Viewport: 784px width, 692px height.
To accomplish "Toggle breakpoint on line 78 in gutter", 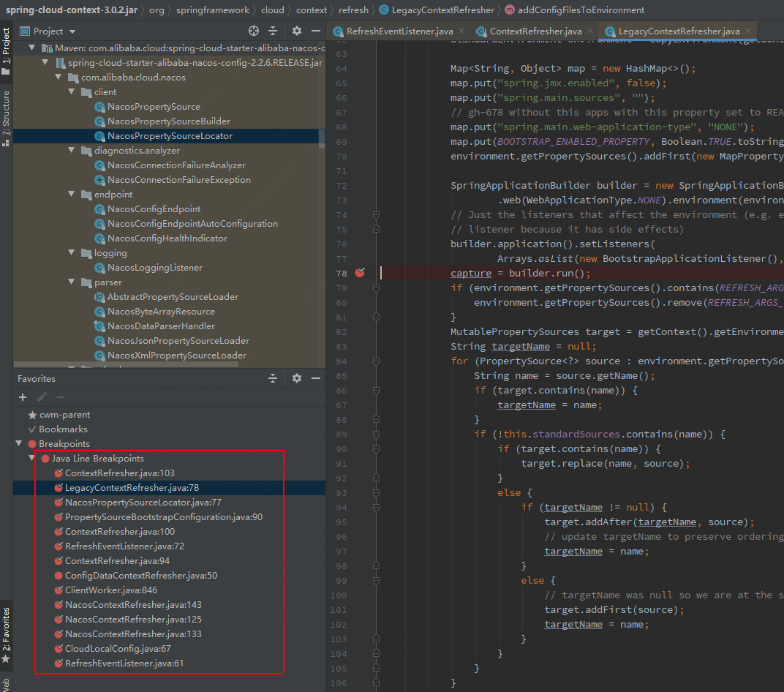I will pos(360,273).
